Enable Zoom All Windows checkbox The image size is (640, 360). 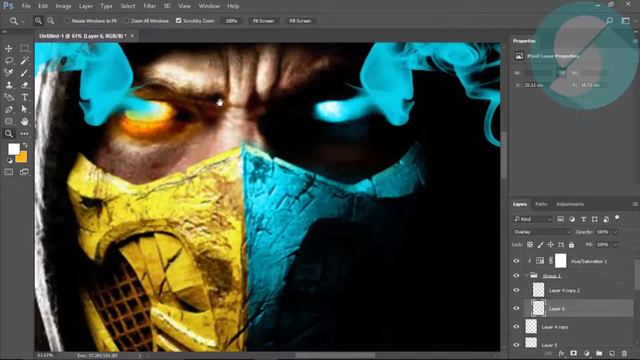tap(127, 20)
